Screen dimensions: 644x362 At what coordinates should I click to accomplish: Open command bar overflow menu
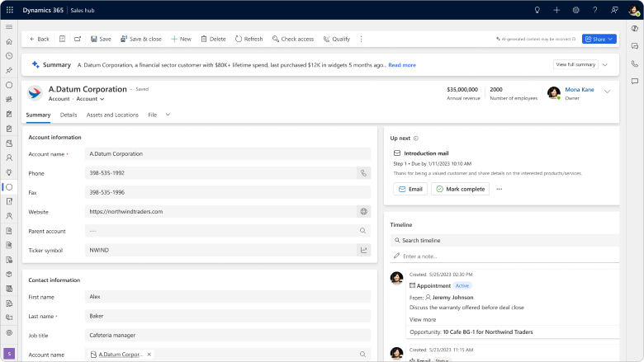[x=361, y=39]
